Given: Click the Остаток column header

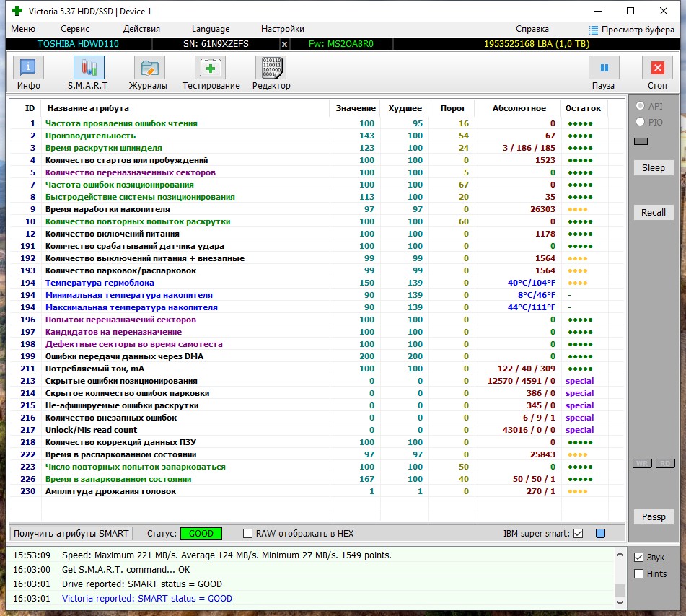Looking at the screenshot, I should tap(583, 108).
